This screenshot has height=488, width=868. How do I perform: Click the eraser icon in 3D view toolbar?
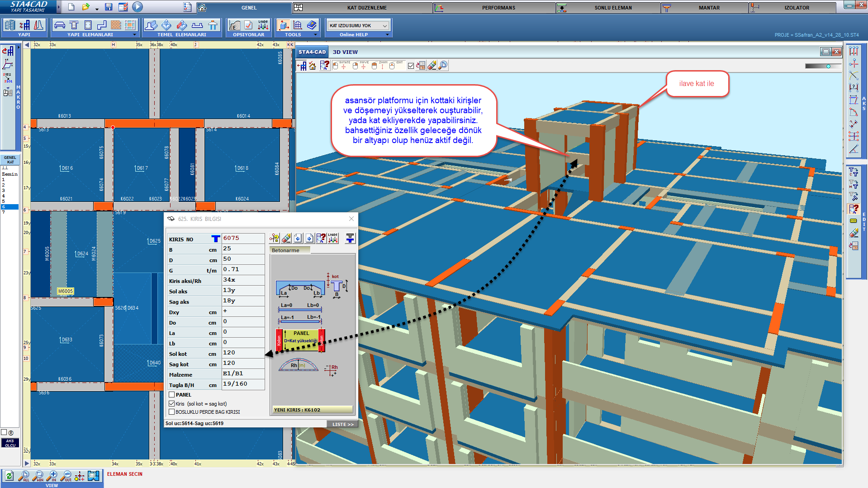pos(432,66)
